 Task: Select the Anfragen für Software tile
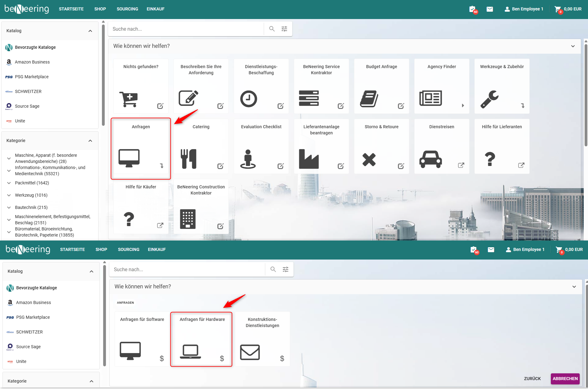(x=142, y=339)
